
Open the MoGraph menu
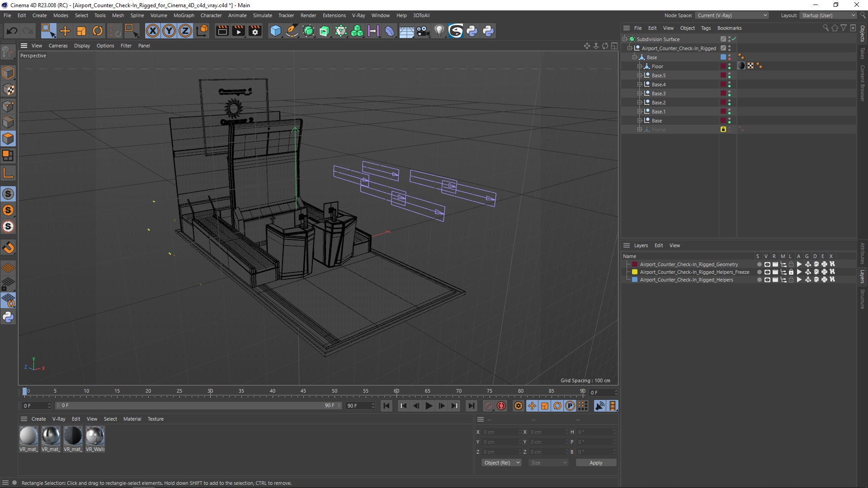pyautogui.click(x=184, y=15)
